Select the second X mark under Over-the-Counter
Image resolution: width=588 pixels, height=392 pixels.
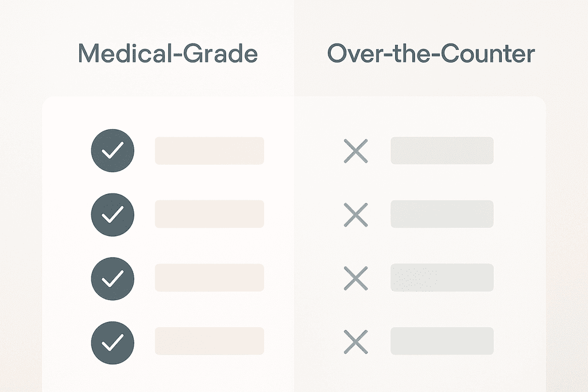pyautogui.click(x=355, y=214)
